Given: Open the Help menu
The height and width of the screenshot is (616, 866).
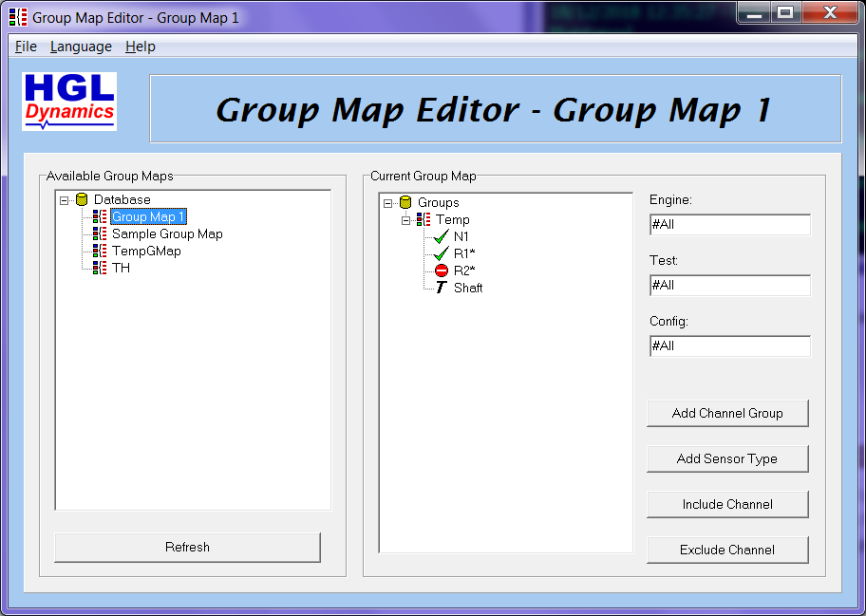Looking at the screenshot, I should [x=141, y=47].
